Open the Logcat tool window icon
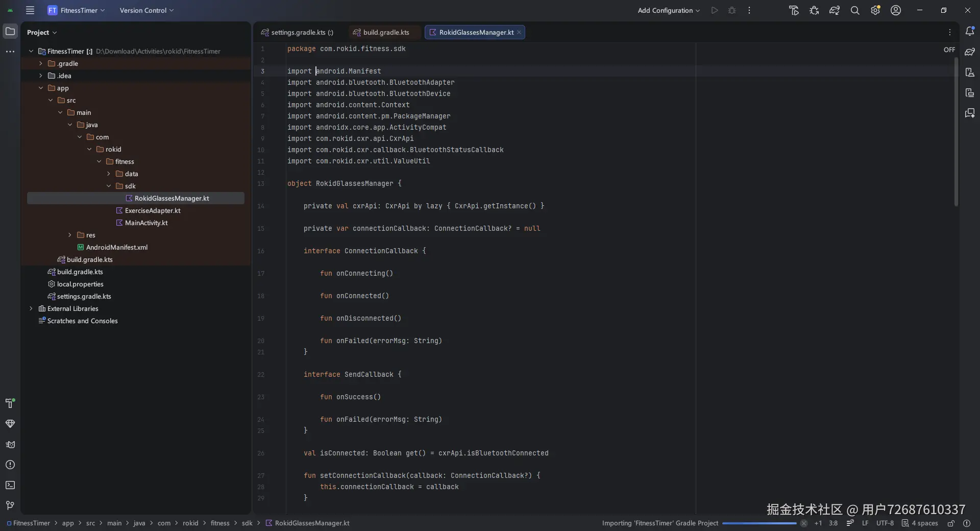This screenshot has height=531, width=980. [x=10, y=444]
